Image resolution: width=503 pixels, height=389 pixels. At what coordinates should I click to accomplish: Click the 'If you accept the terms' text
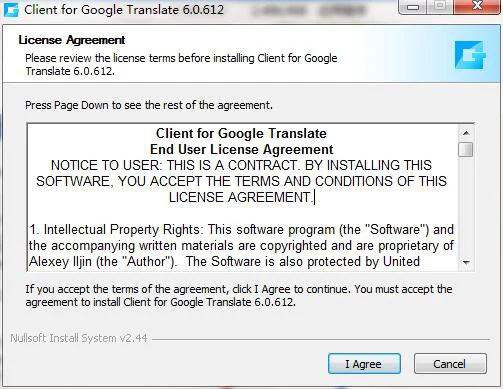point(239,295)
